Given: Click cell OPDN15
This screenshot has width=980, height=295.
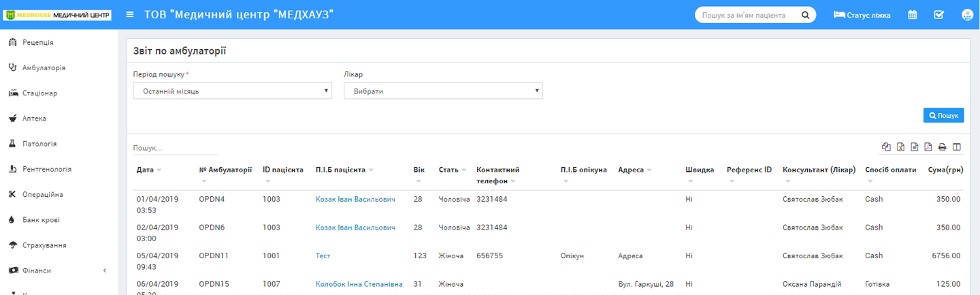Looking at the screenshot, I should click(x=212, y=284).
